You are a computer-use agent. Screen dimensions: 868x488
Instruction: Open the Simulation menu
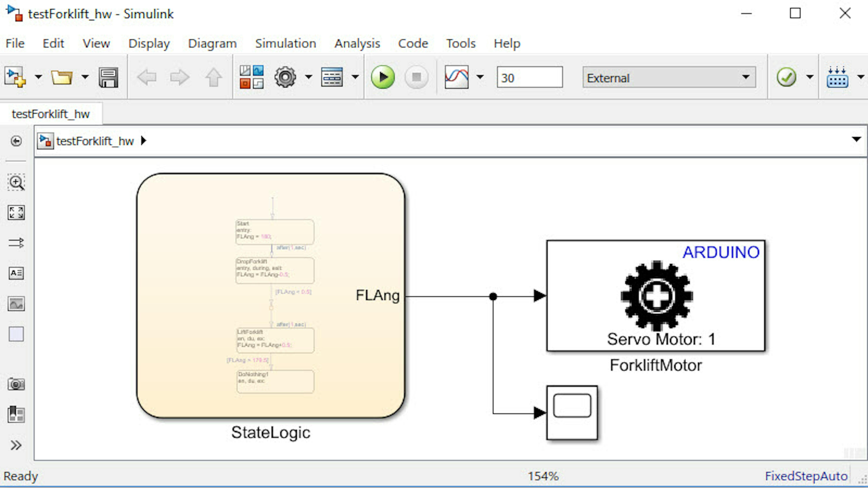[x=285, y=43]
